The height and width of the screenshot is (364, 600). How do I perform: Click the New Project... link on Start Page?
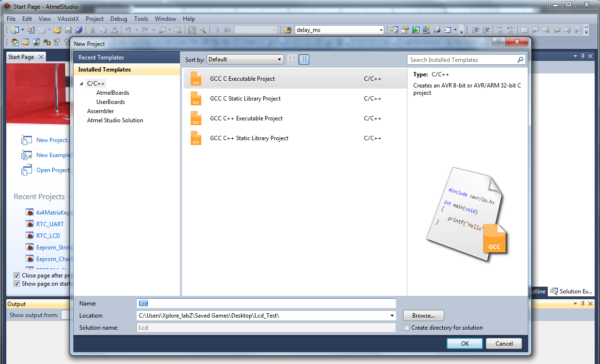point(53,140)
